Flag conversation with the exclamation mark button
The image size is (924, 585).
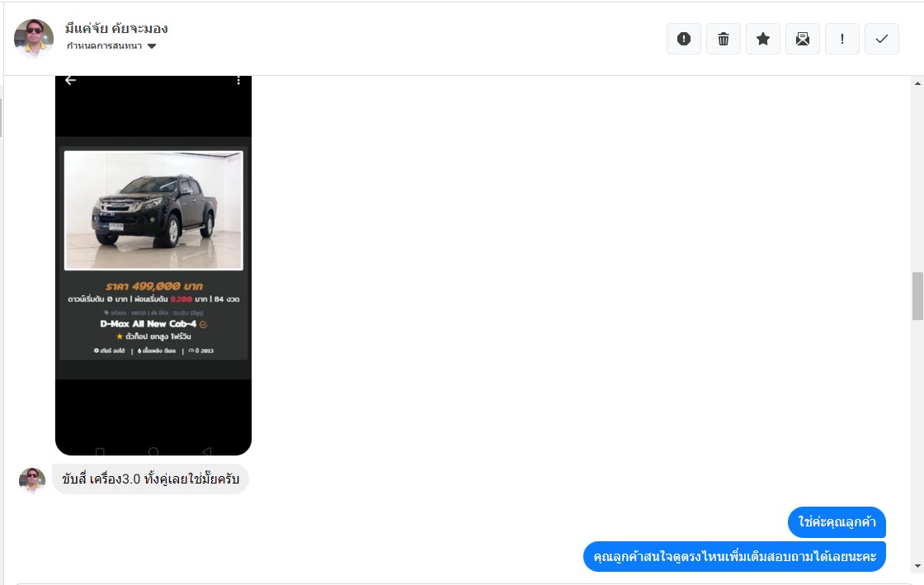click(x=842, y=39)
